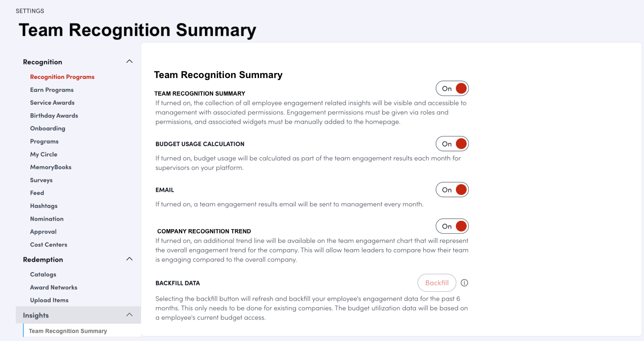644x341 pixels.
Task: Select Team Recognition Summary under Insights
Action: click(68, 331)
